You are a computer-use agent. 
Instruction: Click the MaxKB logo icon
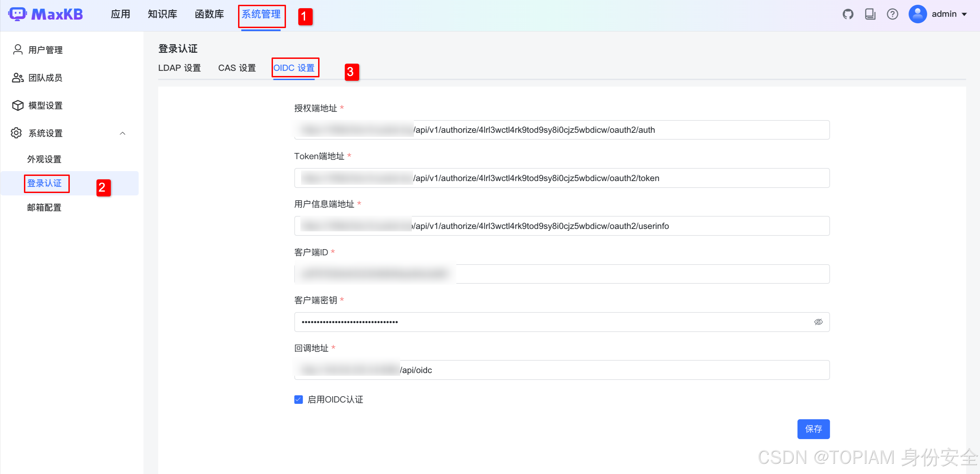(17, 14)
